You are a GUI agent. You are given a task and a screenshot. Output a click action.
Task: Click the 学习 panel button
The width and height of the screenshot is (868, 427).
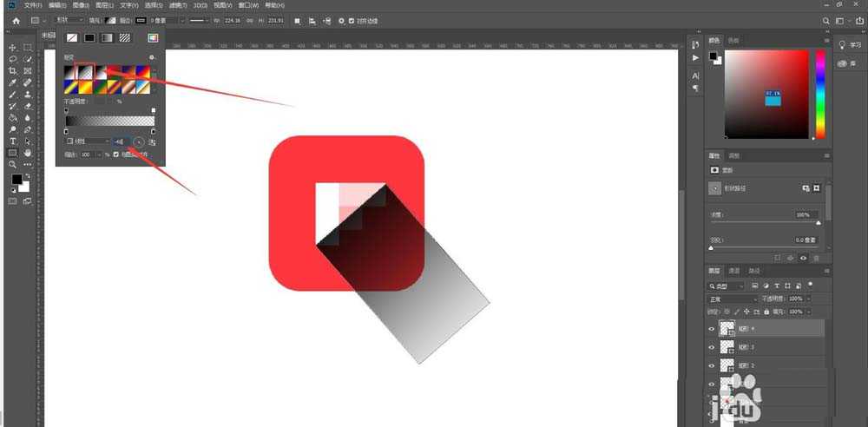[846, 45]
